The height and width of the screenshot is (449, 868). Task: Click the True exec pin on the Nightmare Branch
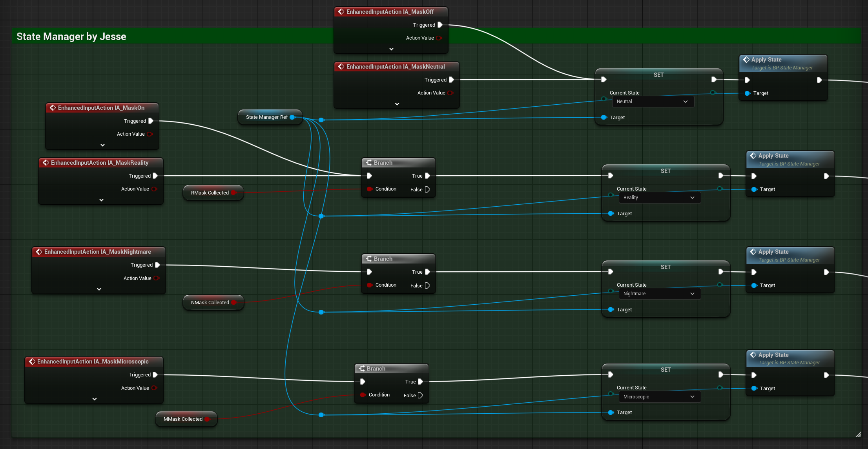(x=428, y=271)
